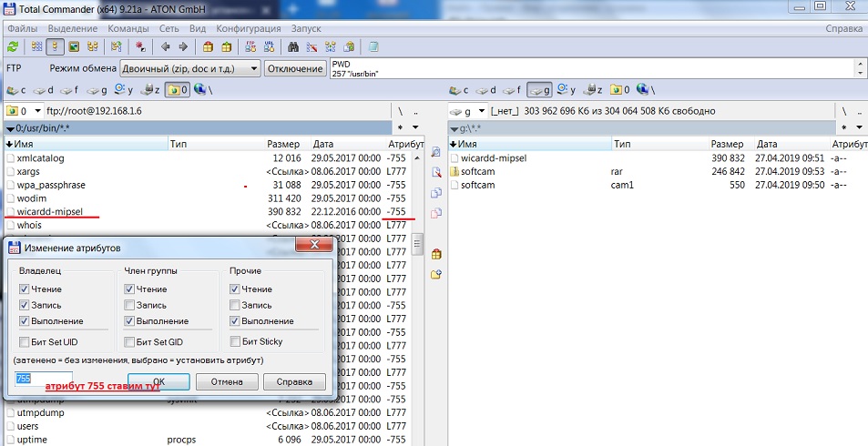Screen dimensions: 868x446
Task: Toggle owner Запись checkbox
Action: (x=25, y=305)
